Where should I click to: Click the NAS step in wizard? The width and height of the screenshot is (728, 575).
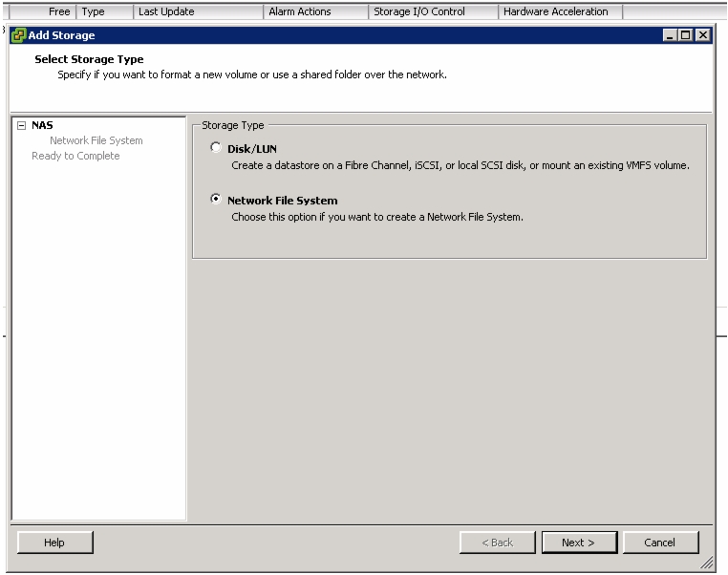coord(42,125)
